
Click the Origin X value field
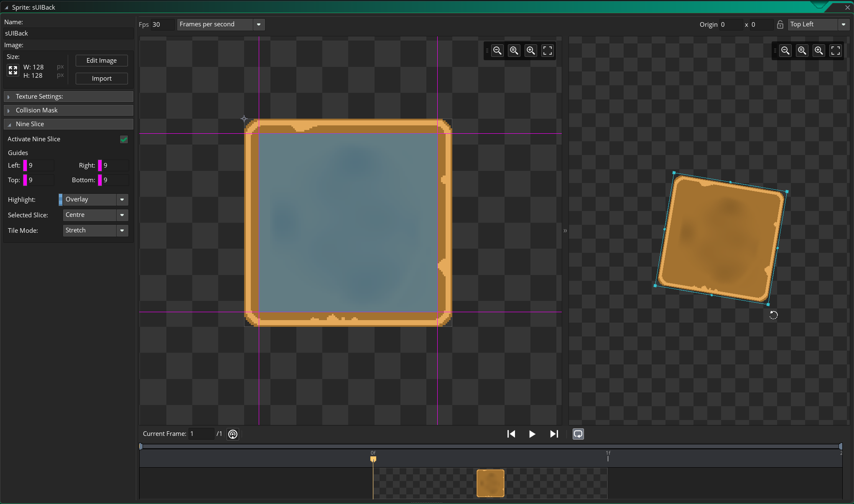(731, 24)
